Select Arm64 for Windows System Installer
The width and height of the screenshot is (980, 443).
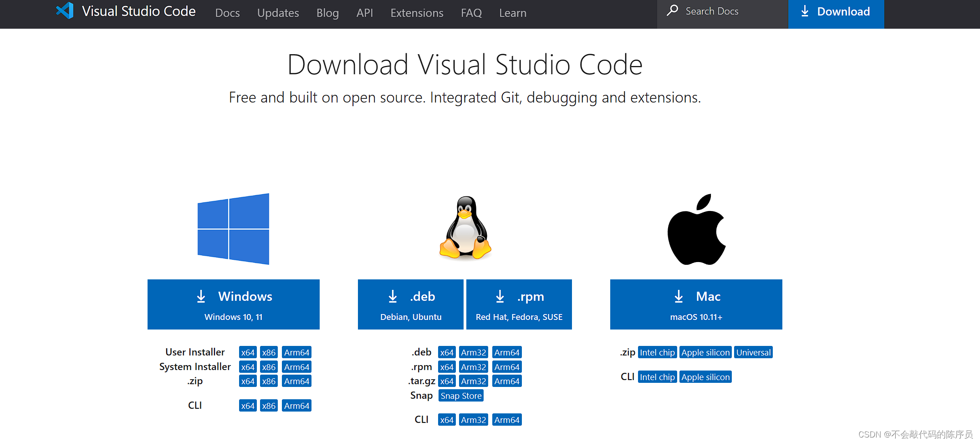pyautogui.click(x=296, y=367)
